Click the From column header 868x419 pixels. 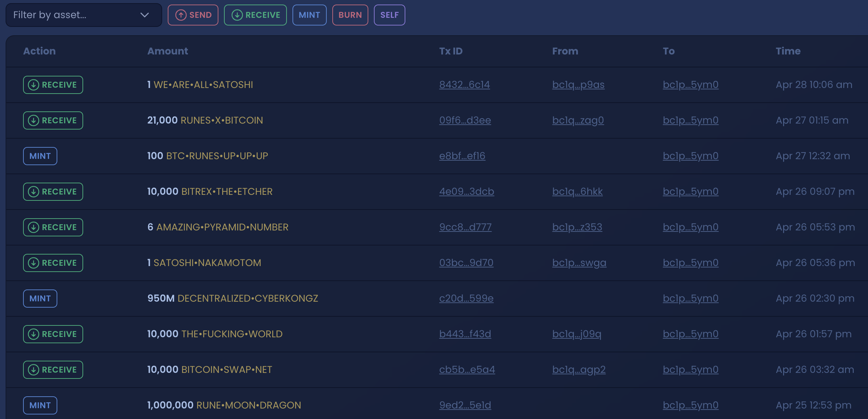tap(565, 51)
